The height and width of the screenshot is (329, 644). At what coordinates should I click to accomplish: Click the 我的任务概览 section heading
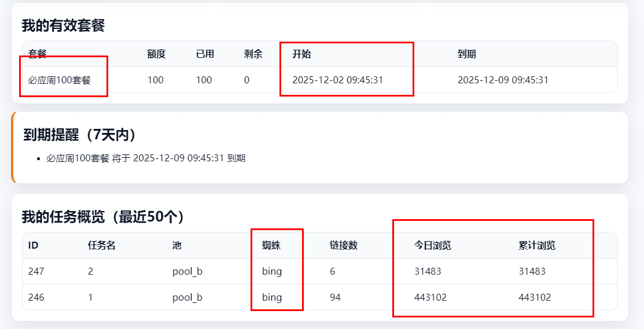(x=103, y=217)
